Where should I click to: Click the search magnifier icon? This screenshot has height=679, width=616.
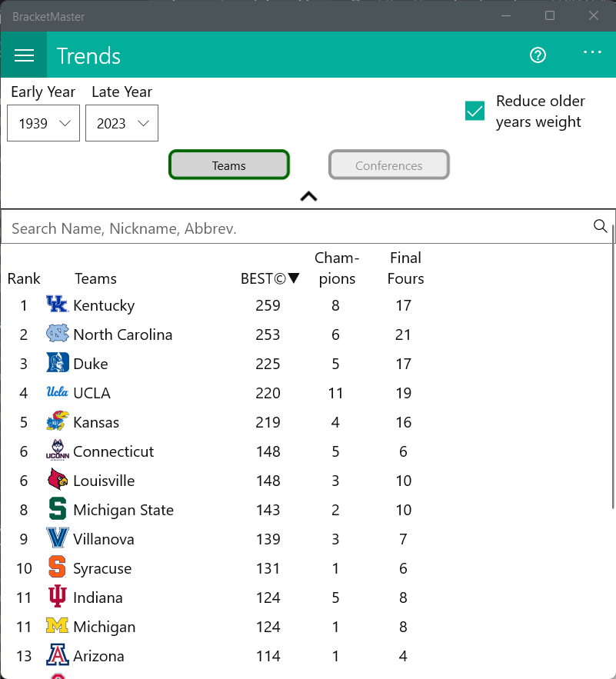point(600,226)
